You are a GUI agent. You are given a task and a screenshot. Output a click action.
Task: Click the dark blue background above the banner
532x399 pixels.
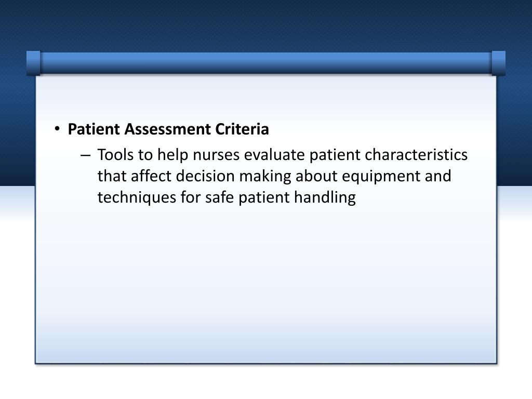click(x=265, y=23)
